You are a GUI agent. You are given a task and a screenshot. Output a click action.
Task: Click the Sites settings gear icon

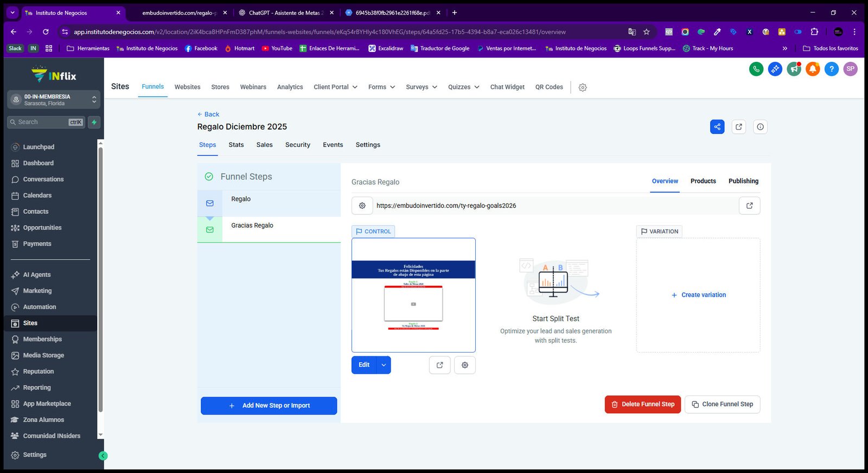point(583,87)
